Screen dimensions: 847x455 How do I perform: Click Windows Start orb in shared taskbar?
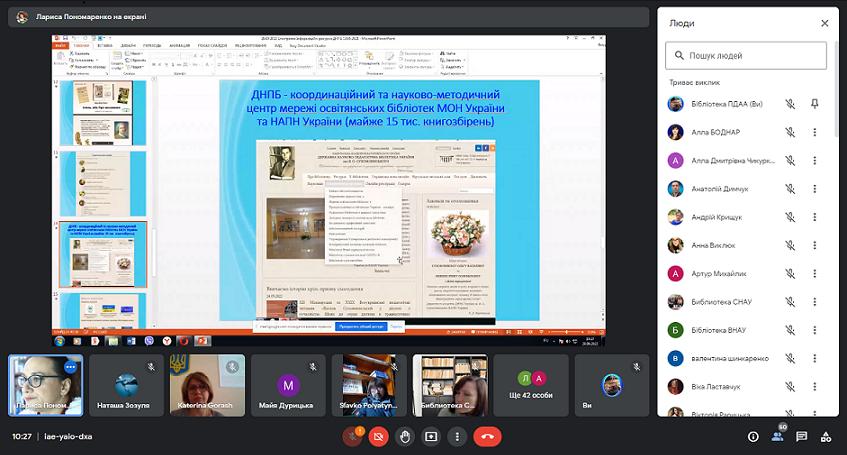[59, 341]
